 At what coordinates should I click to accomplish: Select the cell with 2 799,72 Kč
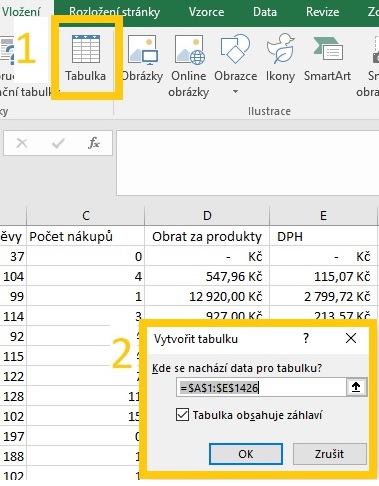click(x=323, y=296)
